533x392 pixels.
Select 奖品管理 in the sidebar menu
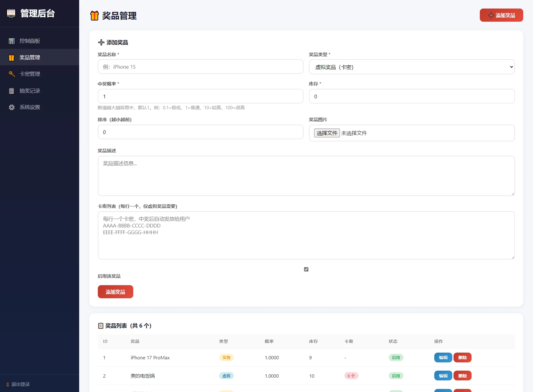pos(29,57)
